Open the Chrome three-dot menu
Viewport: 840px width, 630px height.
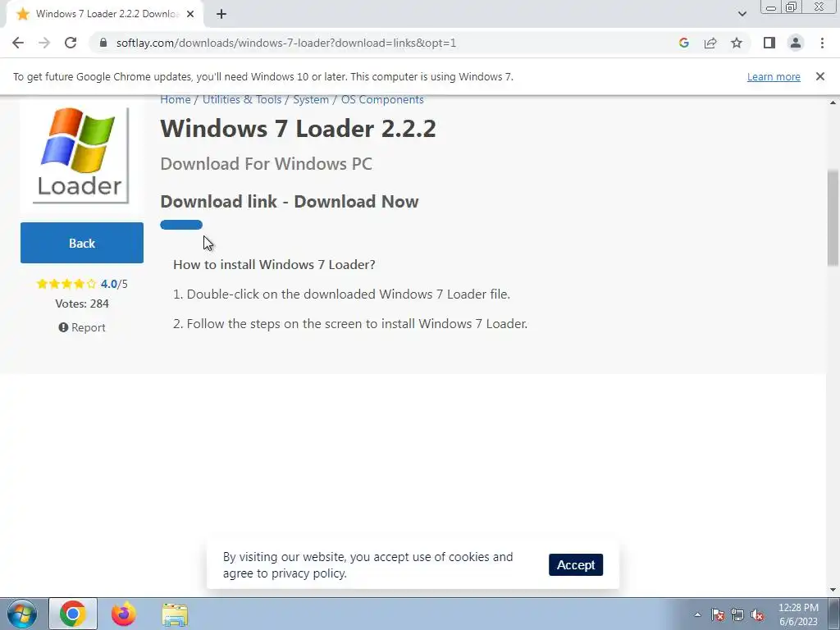pyautogui.click(x=822, y=43)
